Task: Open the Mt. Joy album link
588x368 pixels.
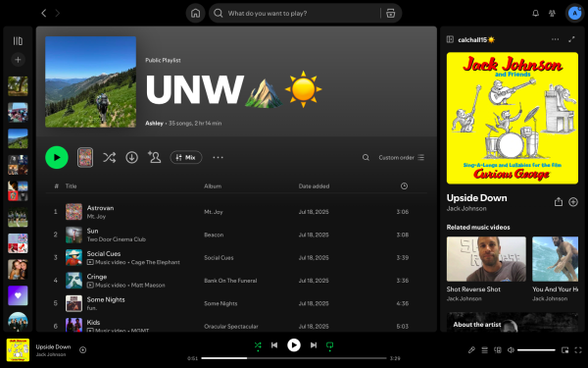Action: [214, 212]
